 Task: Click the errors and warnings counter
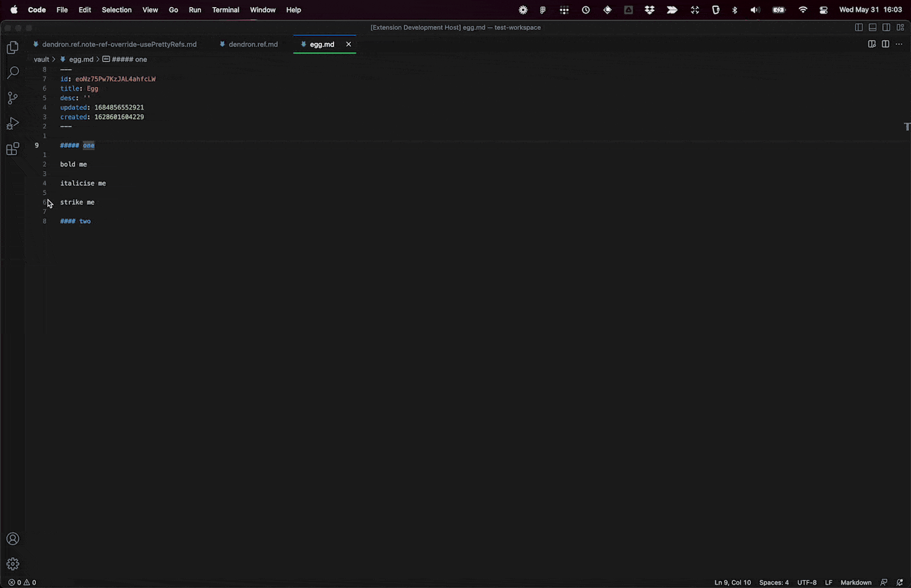point(22,582)
